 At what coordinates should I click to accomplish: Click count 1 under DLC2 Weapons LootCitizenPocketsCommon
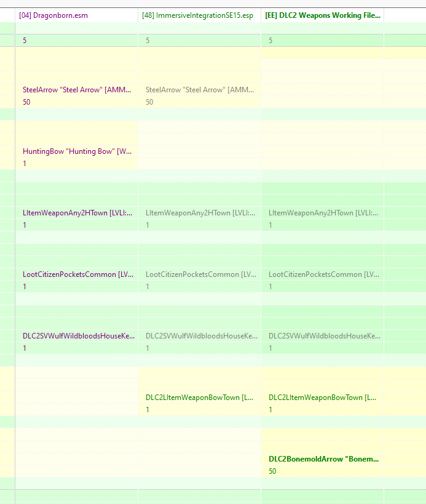coord(270,287)
